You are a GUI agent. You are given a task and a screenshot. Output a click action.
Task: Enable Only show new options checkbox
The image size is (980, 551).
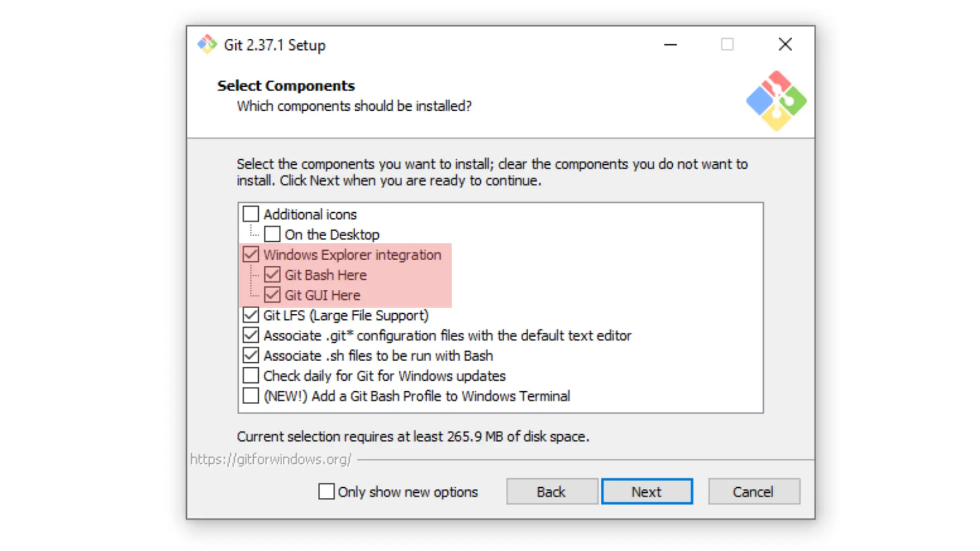[326, 492]
